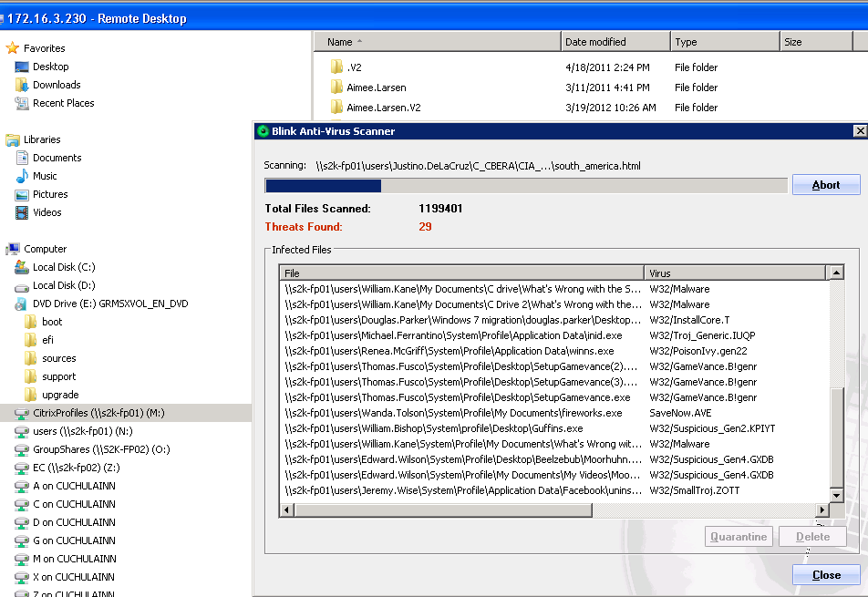Click the W32/InstallCore.T virus name

(689, 320)
